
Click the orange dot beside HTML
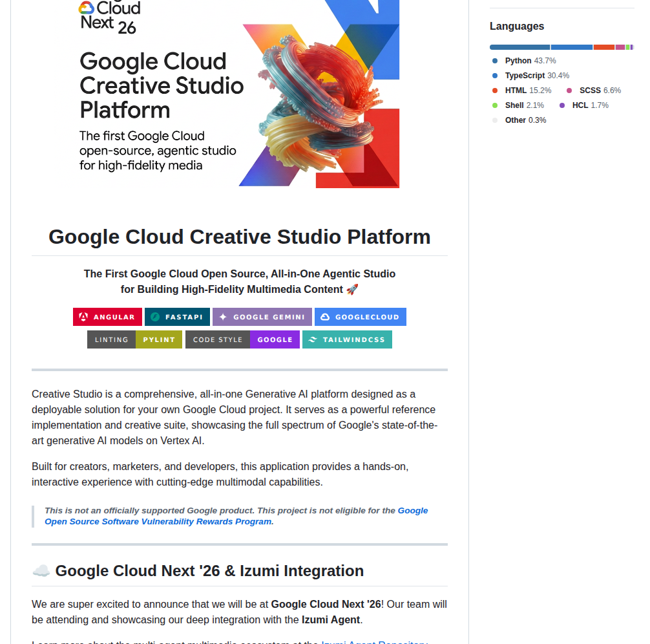click(494, 91)
